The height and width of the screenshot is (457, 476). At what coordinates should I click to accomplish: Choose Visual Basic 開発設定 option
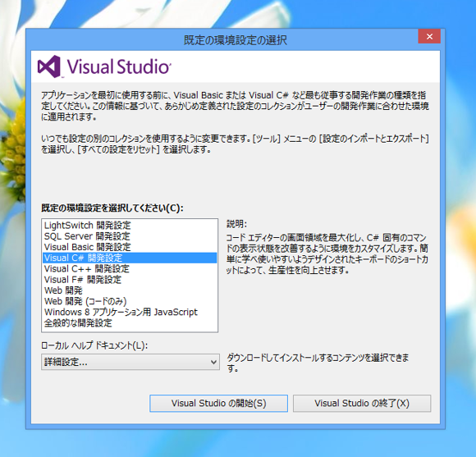click(130, 247)
